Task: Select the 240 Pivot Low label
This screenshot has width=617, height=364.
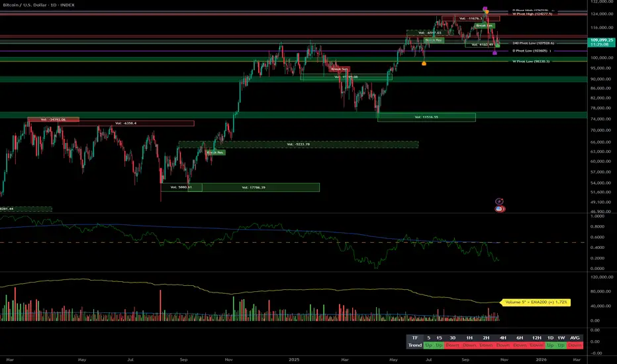Action: pos(533,43)
